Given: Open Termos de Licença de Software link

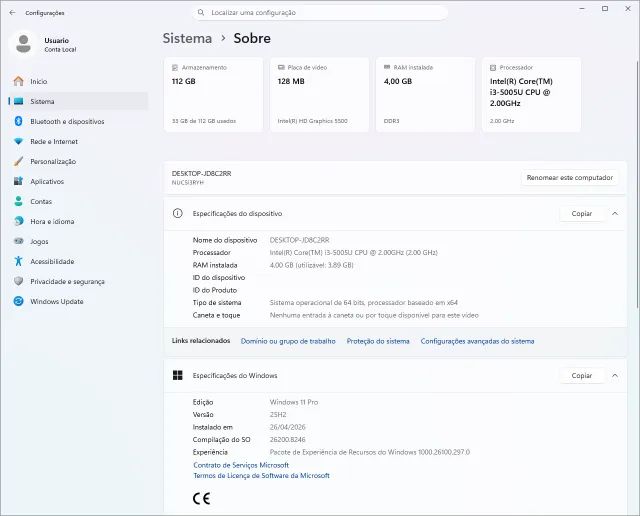Looking at the screenshot, I should tap(261, 476).
